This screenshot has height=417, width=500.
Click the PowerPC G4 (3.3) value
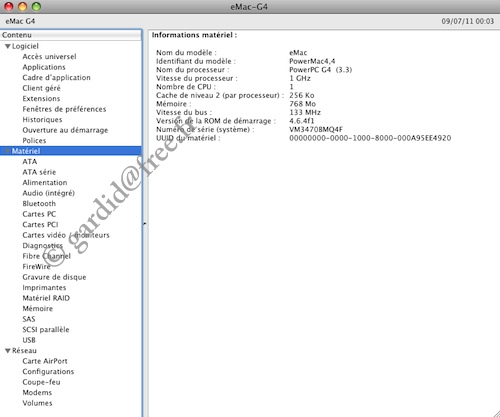coord(321,70)
